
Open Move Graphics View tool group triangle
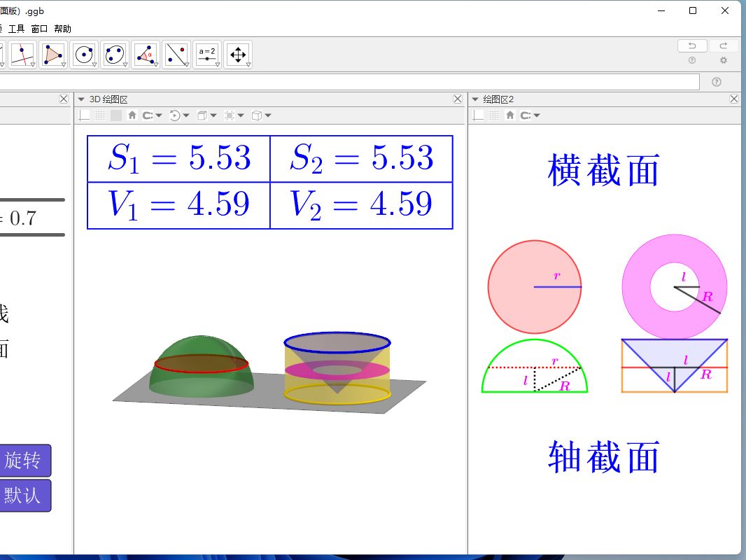point(248,64)
